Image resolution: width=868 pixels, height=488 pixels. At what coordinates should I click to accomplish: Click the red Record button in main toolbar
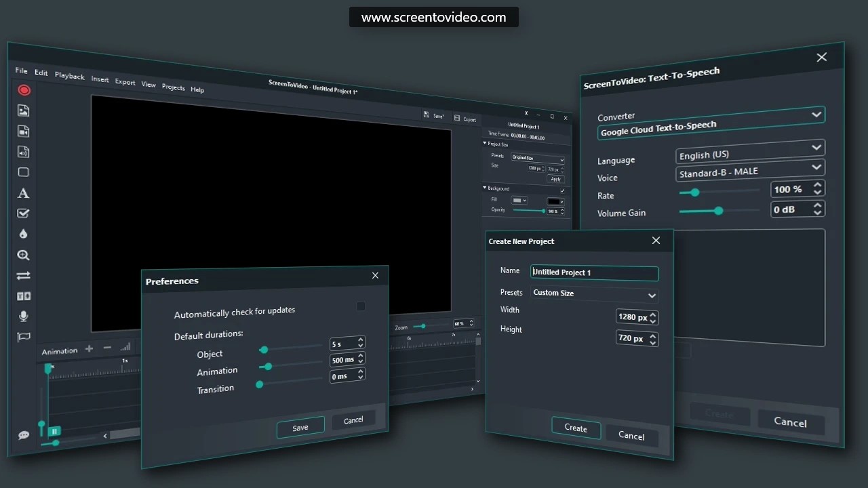point(24,90)
